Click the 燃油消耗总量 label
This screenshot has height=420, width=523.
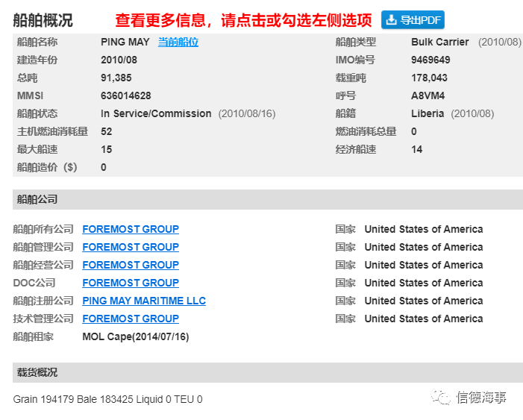click(366, 131)
